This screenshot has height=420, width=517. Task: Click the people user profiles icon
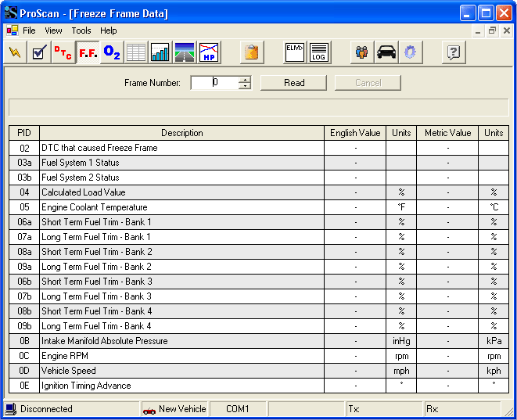pos(362,52)
